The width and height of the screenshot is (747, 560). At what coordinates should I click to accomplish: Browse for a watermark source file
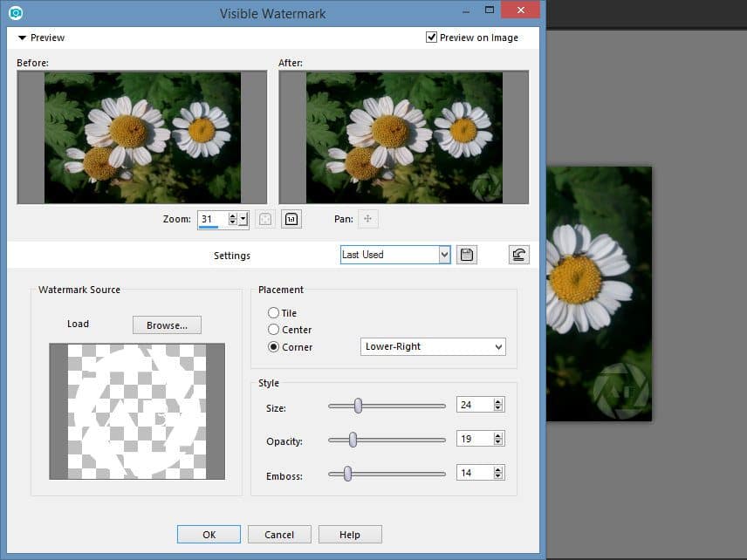pos(167,324)
